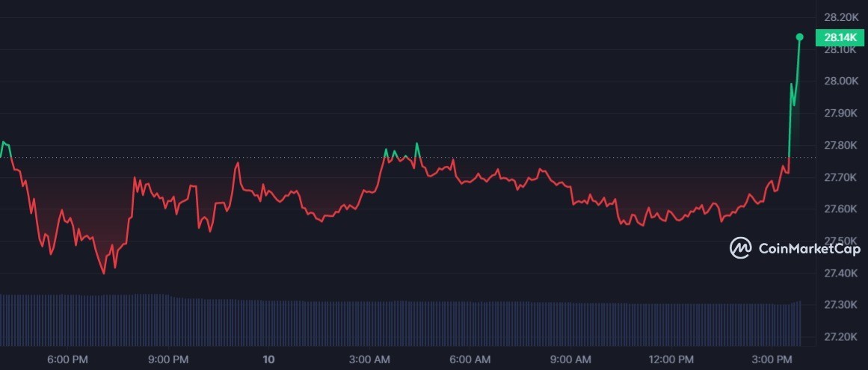This screenshot has width=868, height=370.
Task: Click the 3:00 AM time axis label
Action: 369,360
